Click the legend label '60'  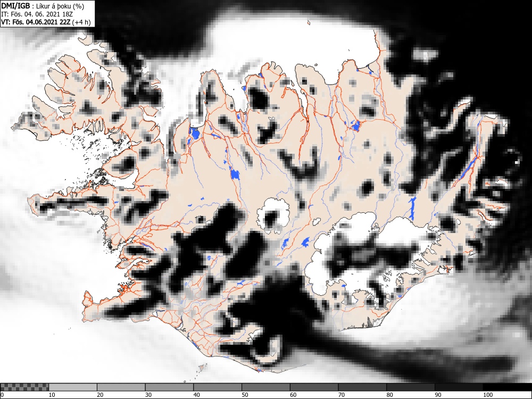tap(293, 395)
